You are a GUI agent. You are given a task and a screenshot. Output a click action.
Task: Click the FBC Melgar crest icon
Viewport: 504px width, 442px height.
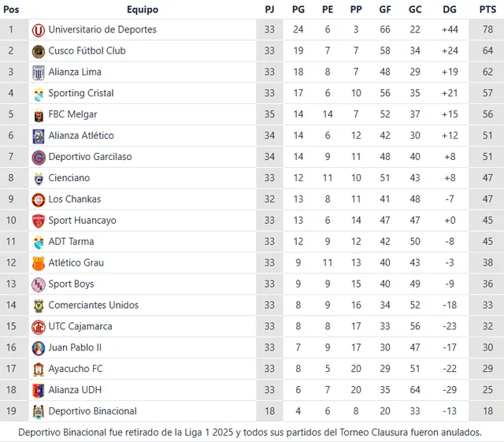(38, 115)
